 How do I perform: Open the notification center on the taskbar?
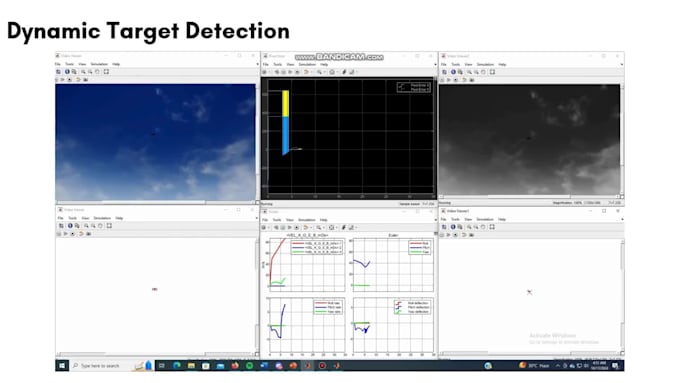point(615,366)
